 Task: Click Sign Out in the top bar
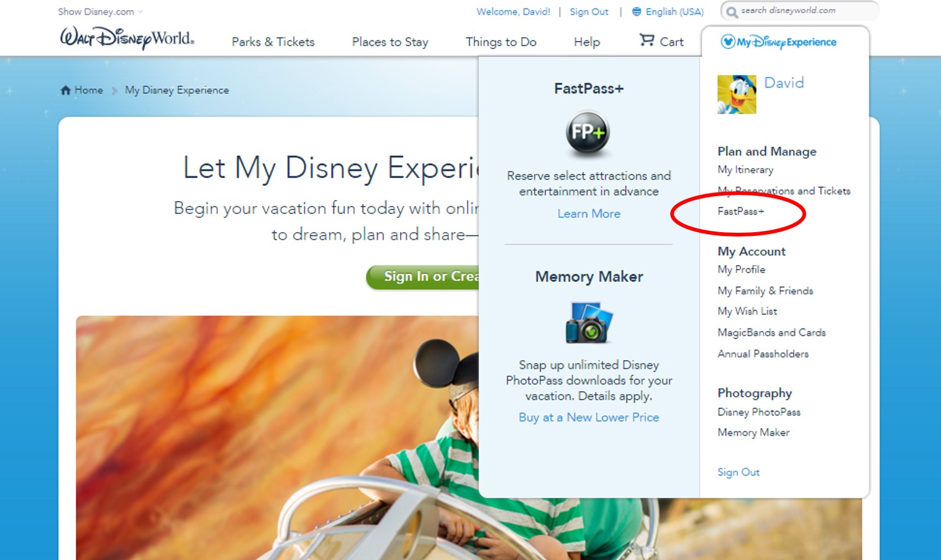point(589,11)
